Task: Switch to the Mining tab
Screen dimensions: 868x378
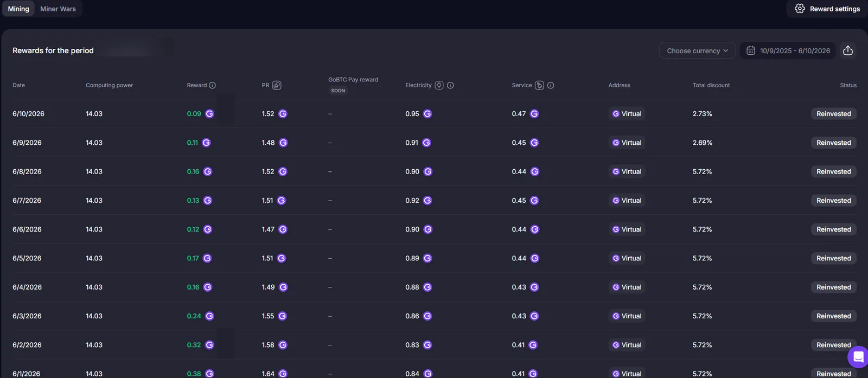Action: pyautogui.click(x=18, y=9)
